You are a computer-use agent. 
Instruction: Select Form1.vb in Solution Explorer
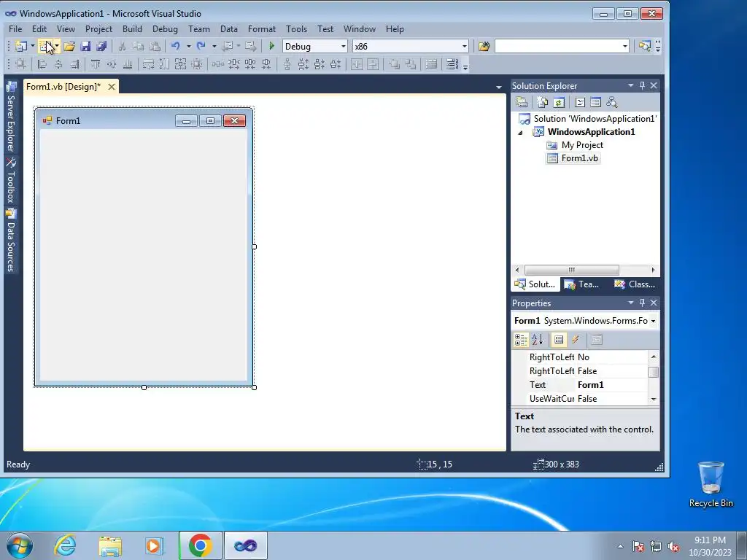click(579, 158)
